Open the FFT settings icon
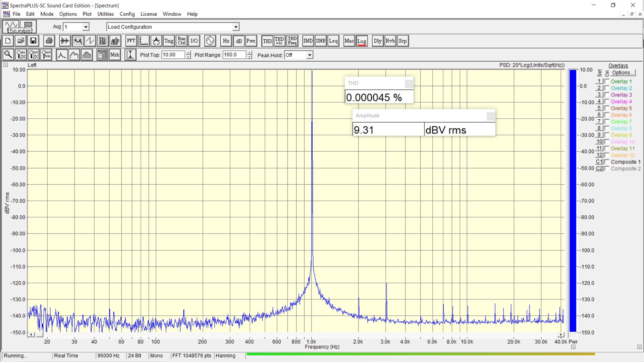Image resolution: width=644 pixels, height=362 pixels. point(131,41)
